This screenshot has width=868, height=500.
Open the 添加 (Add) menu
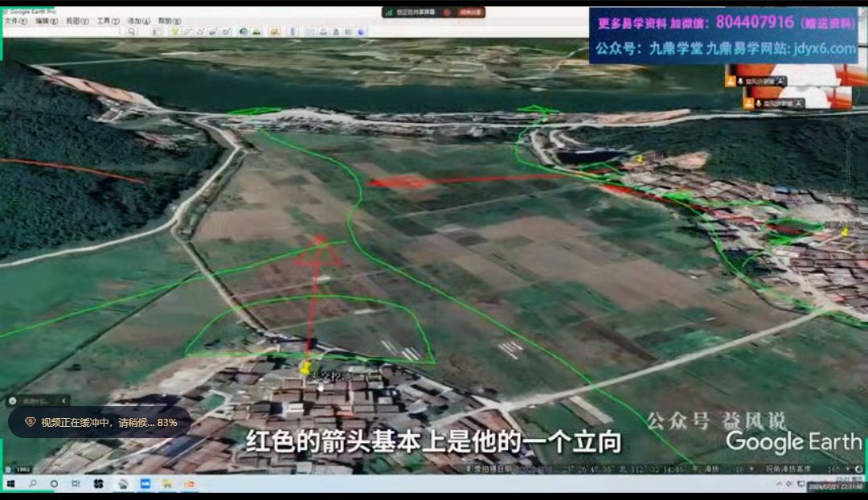[x=138, y=21]
